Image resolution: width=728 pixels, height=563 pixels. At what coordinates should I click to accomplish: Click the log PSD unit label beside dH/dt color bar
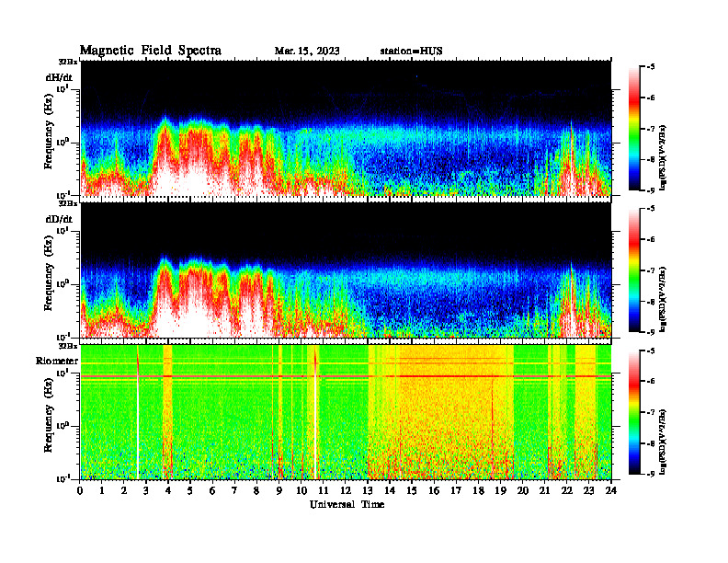[x=664, y=157]
